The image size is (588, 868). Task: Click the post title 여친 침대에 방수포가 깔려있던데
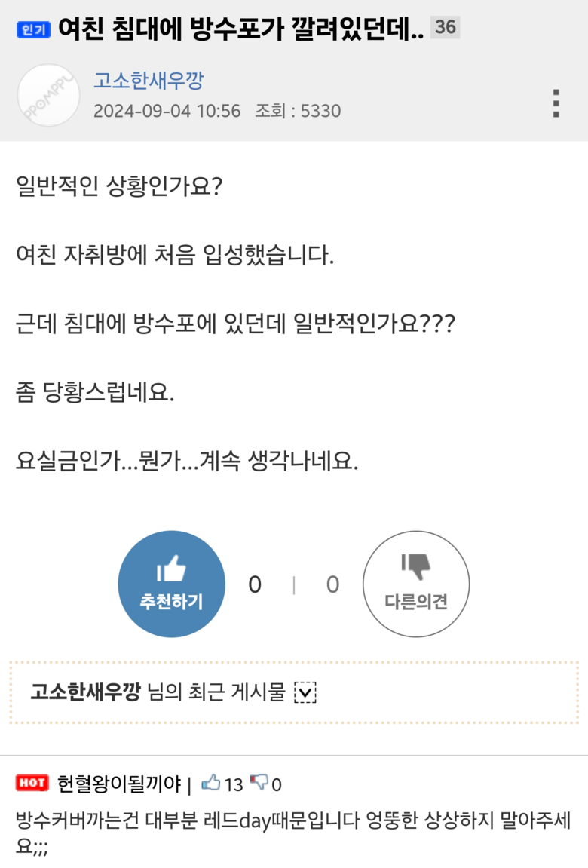point(240,28)
